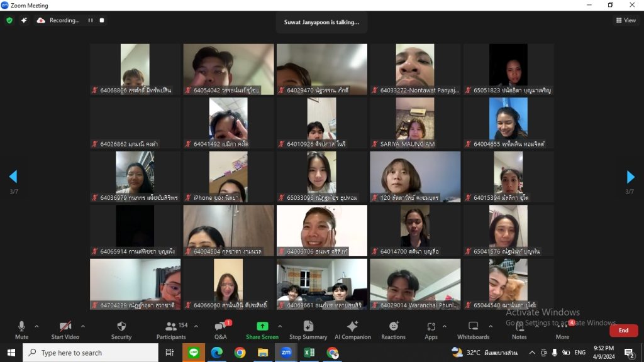Stop the meeting summary

click(x=308, y=330)
